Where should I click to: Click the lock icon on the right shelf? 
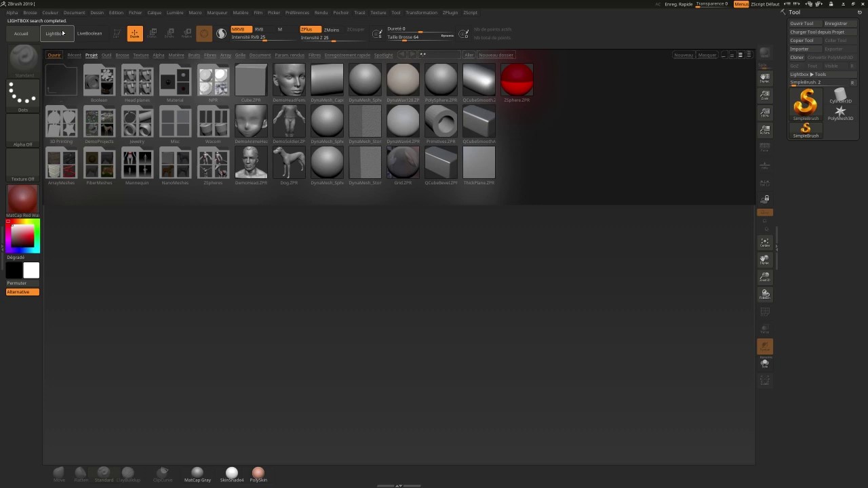pyautogui.click(x=765, y=199)
